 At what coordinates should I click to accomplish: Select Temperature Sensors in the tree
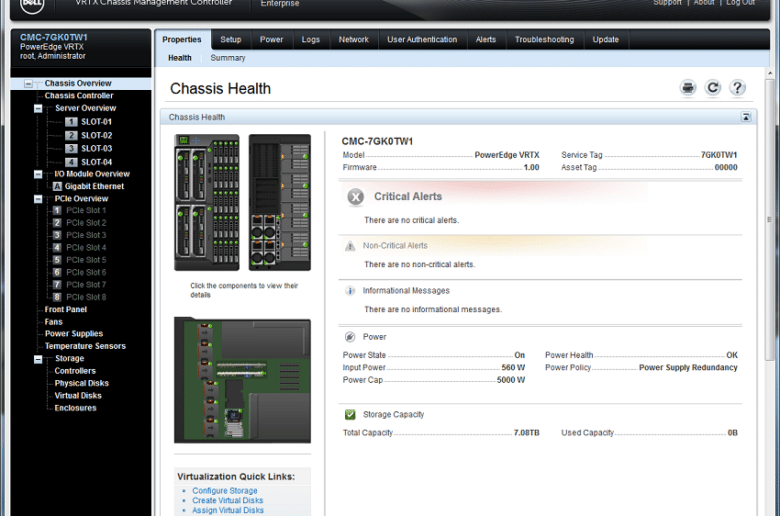pos(85,346)
